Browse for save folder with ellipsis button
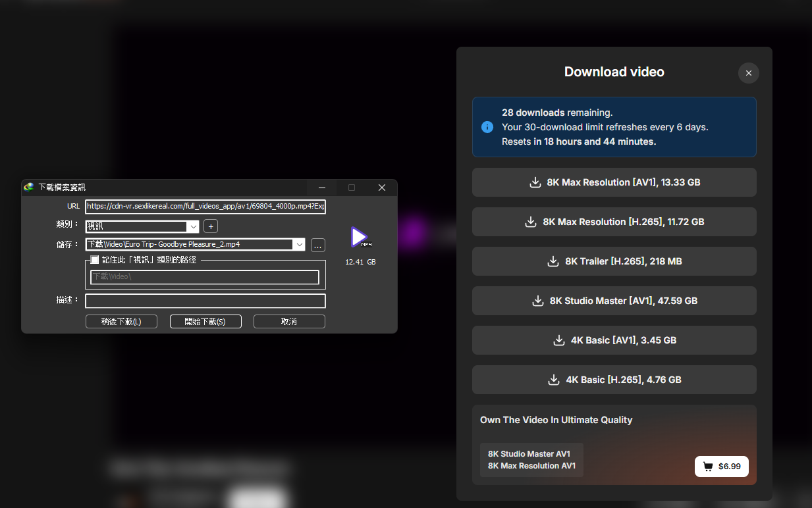812x508 pixels. (318, 245)
